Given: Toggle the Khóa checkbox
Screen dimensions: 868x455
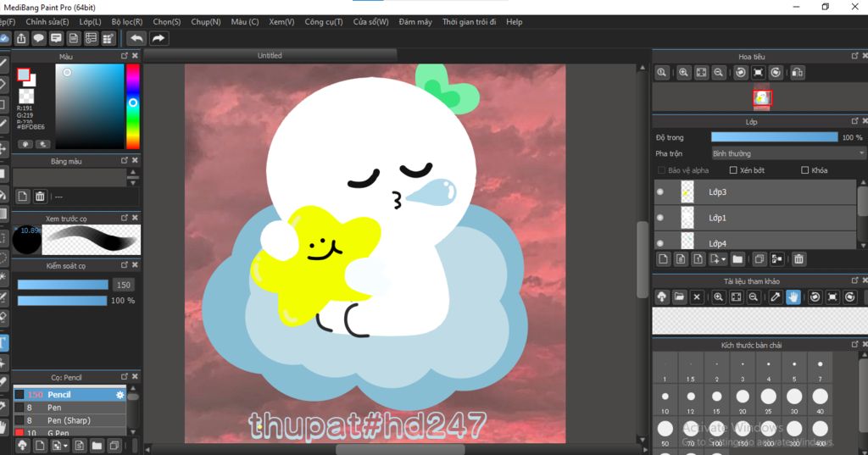Looking at the screenshot, I should coord(805,170).
